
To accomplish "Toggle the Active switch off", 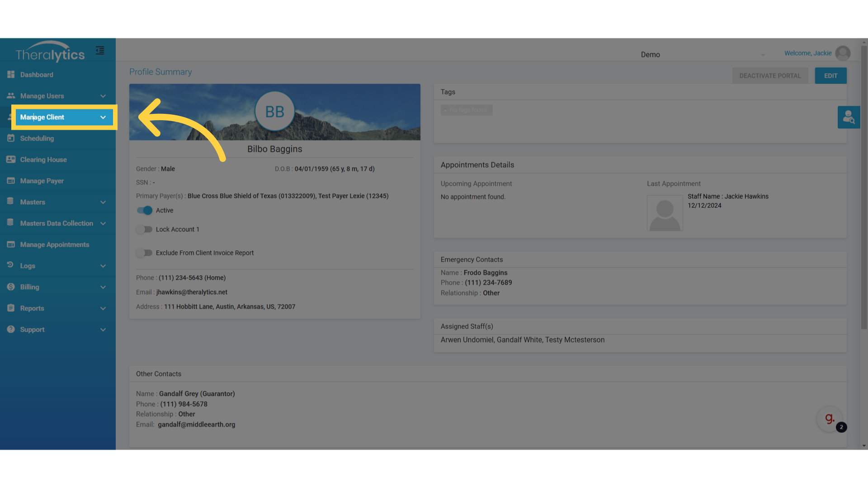I will point(145,211).
